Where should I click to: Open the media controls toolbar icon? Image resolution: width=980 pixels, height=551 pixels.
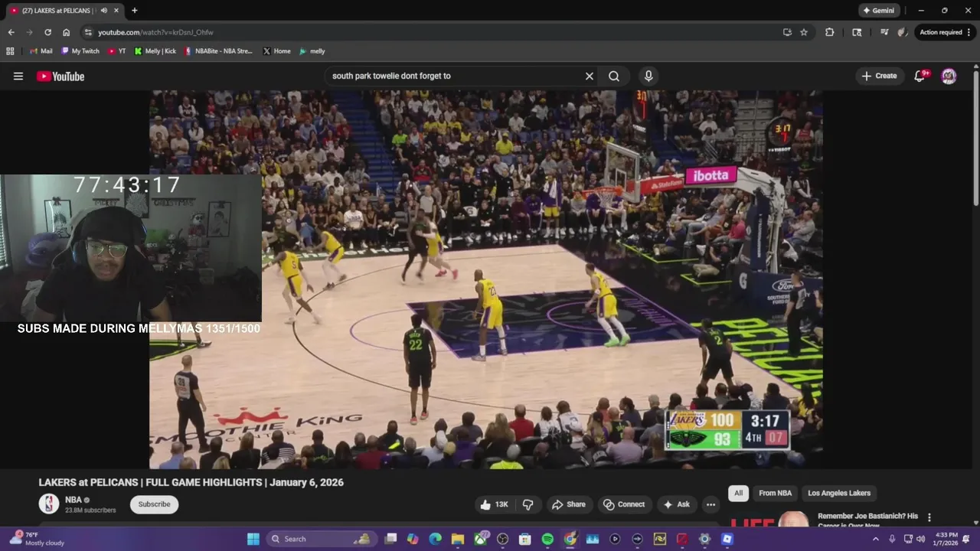point(884,32)
